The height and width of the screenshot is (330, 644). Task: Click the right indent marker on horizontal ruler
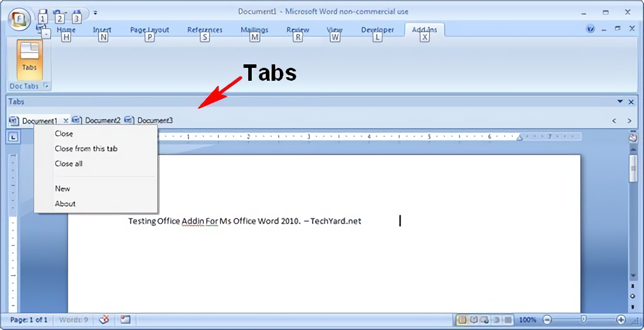(x=519, y=138)
